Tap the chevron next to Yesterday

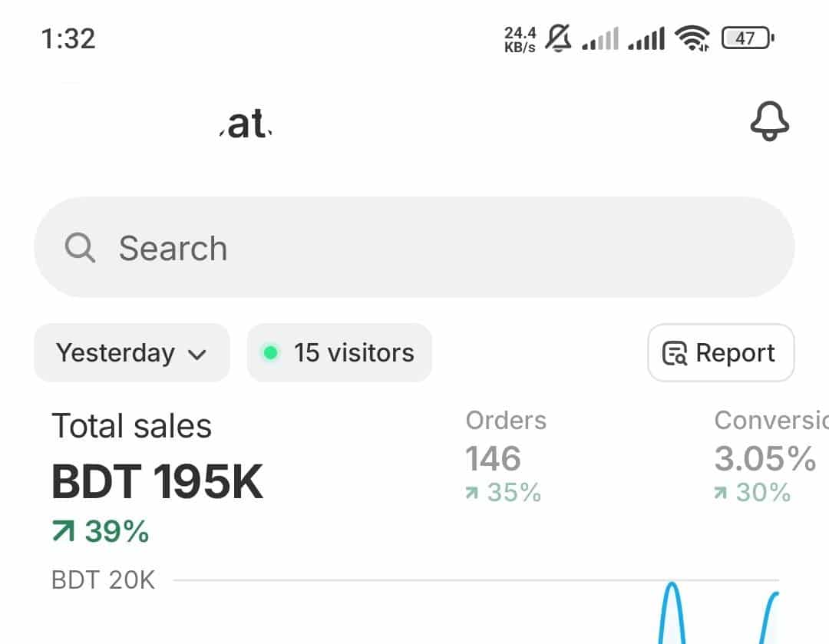[197, 355]
